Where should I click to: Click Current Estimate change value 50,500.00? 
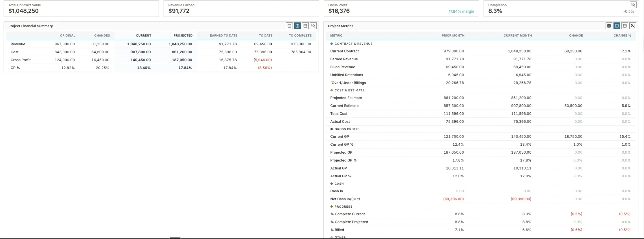[573, 106]
